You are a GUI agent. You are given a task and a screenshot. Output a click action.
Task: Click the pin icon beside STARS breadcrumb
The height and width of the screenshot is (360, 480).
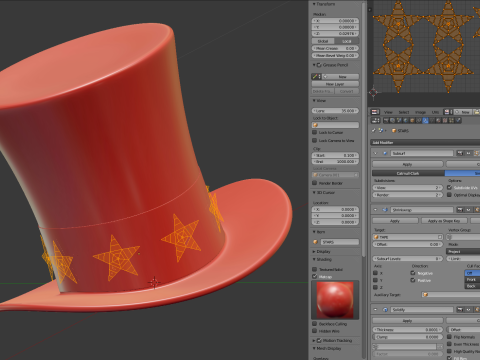(x=374, y=130)
